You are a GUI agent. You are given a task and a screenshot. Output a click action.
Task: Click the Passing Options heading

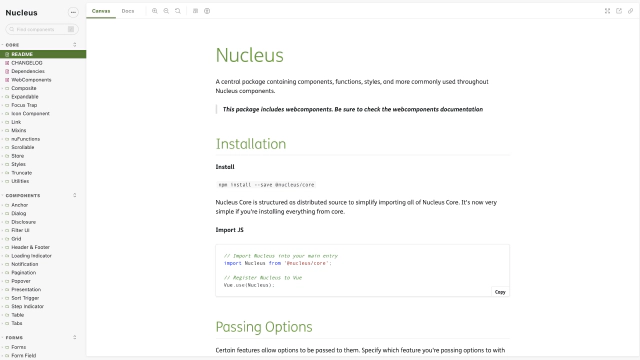[264, 327]
